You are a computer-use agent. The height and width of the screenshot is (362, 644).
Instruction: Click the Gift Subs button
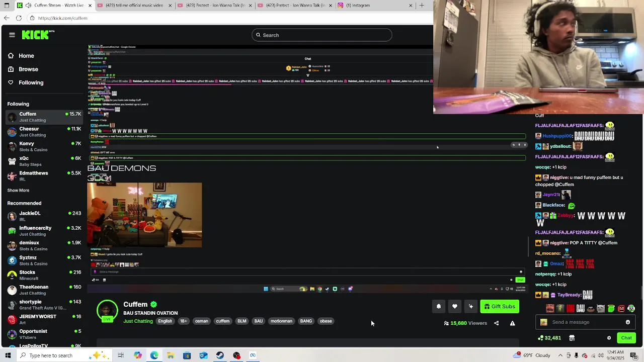pyautogui.click(x=500, y=307)
